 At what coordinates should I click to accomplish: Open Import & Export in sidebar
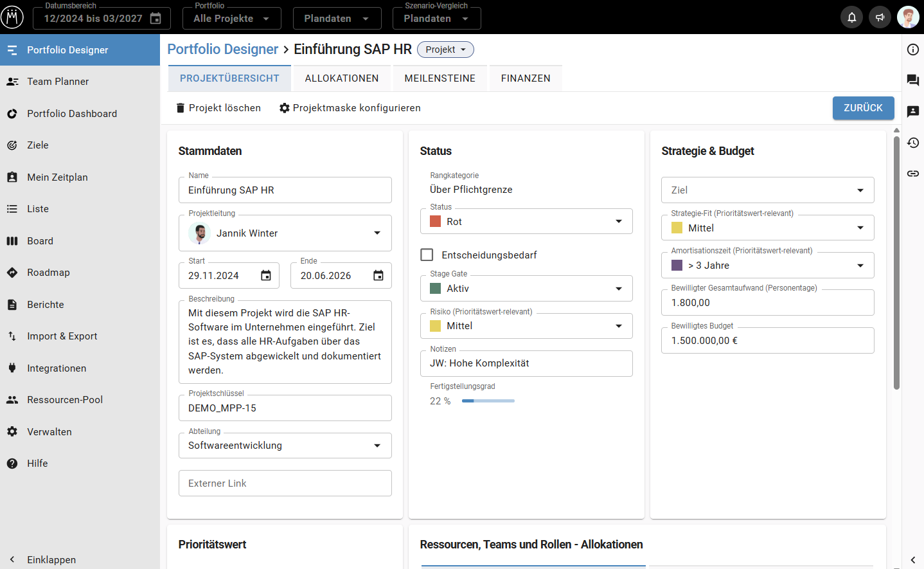(80, 336)
